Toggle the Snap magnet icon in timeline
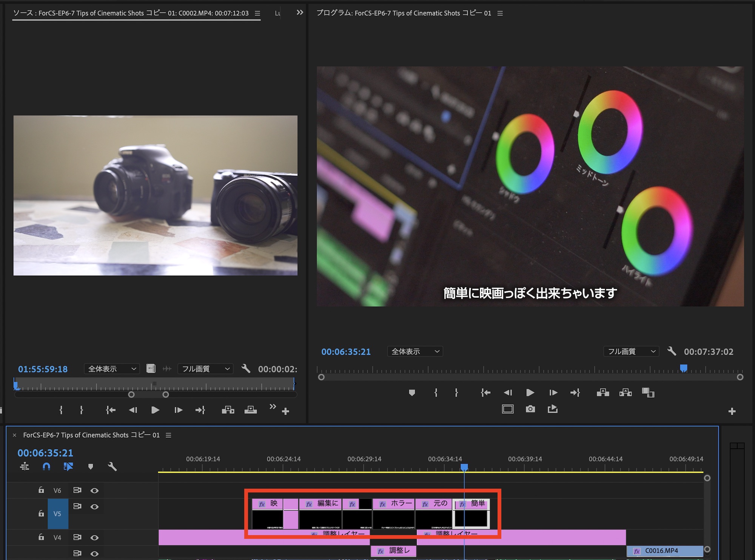Screen dimensions: 755x560 pos(46,467)
